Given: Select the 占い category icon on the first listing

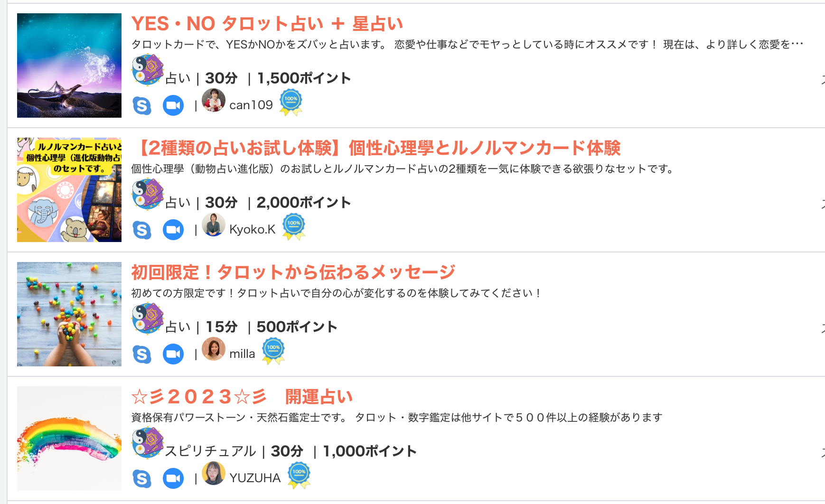Looking at the screenshot, I should 147,71.
